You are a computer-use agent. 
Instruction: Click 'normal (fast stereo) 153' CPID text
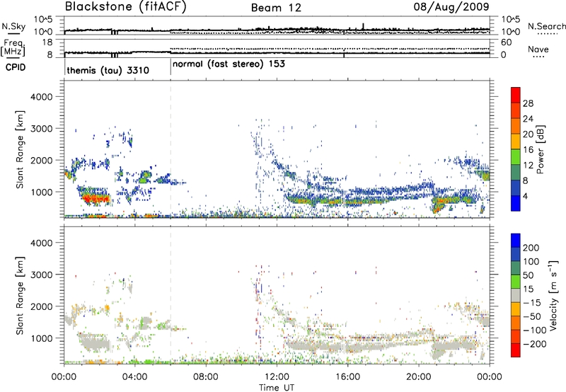pos(229,64)
